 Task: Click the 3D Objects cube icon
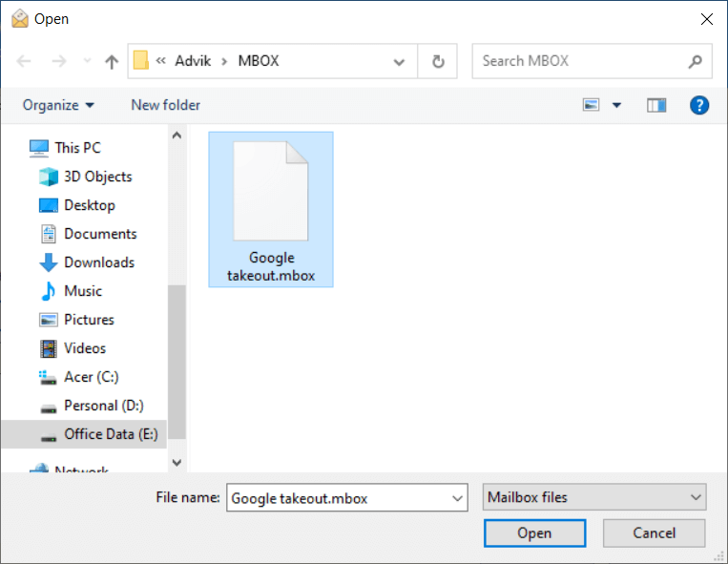[49, 177]
